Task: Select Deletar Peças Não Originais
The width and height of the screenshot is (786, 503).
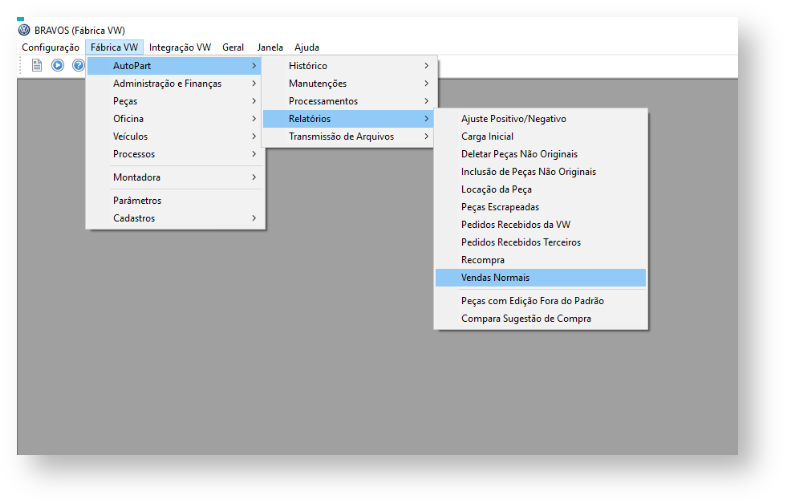Action: click(541, 153)
